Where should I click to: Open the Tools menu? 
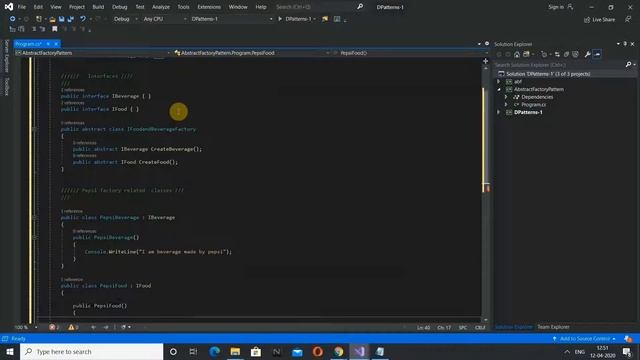(183, 7)
